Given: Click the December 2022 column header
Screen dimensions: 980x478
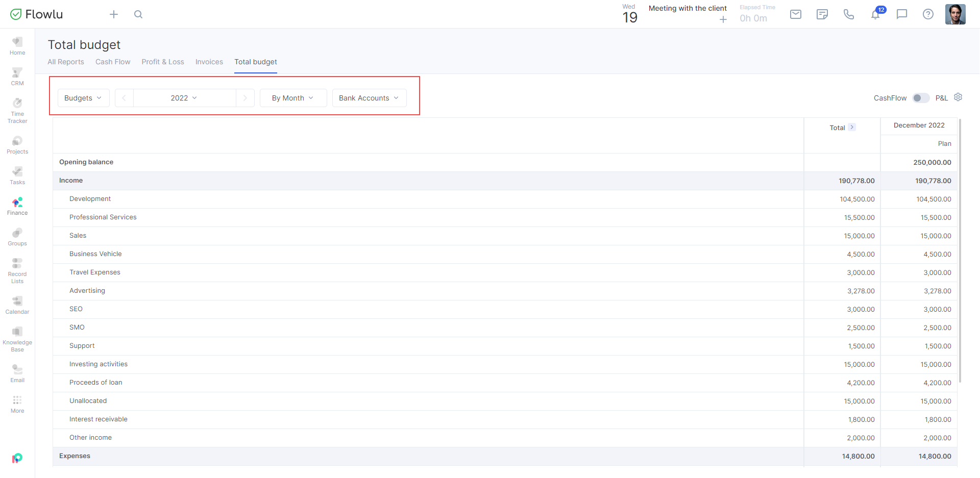Looking at the screenshot, I should (919, 125).
